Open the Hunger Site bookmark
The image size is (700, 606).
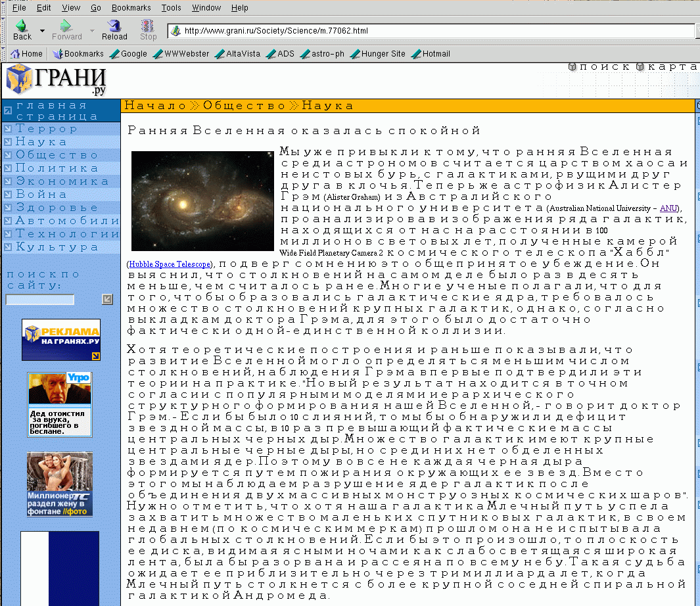coord(378,54)
